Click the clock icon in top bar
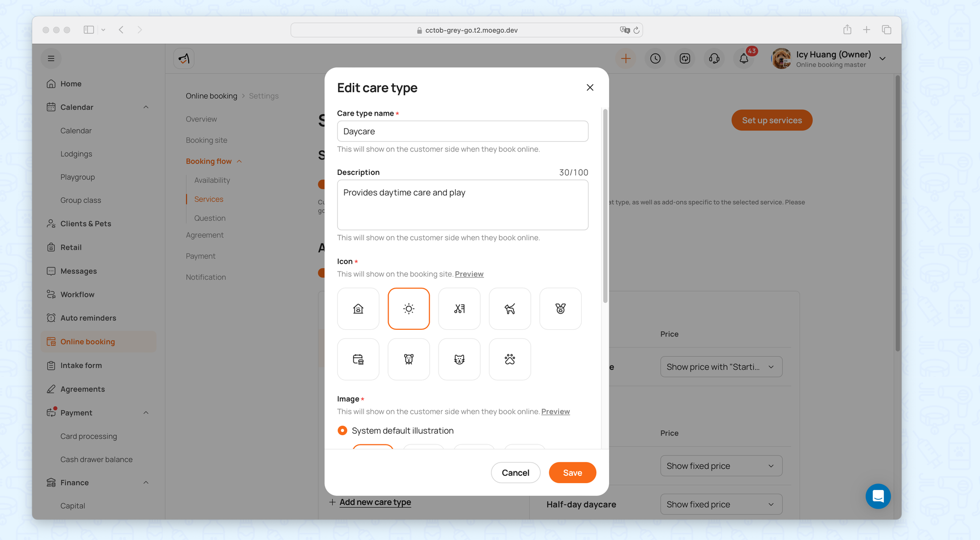This screenshot has width=980, height=540. click(x=655, y=59)
